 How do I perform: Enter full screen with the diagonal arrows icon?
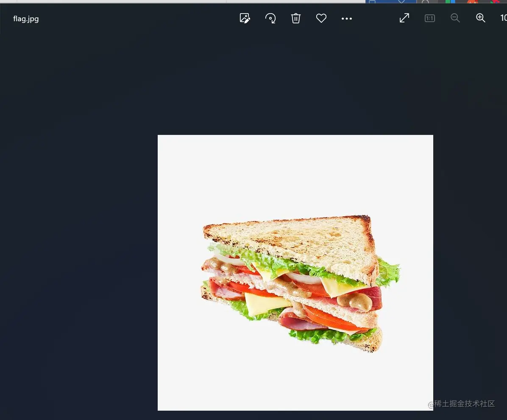404,18
